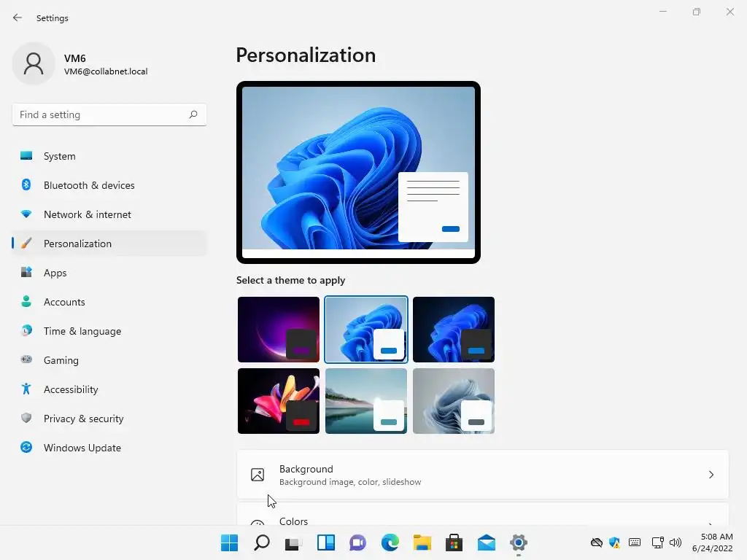Click the touch keyboard tray icon
747x560 pixels.
tap(635, 542)
